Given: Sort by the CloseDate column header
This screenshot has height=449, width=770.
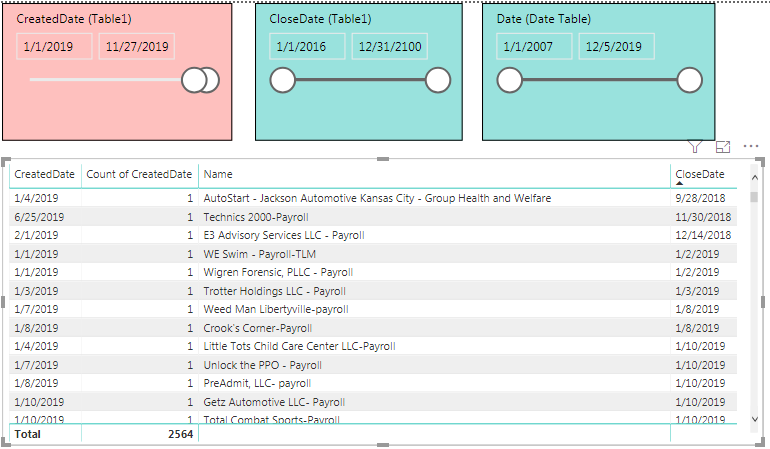Looking at the screenshot, I should 700,174.
